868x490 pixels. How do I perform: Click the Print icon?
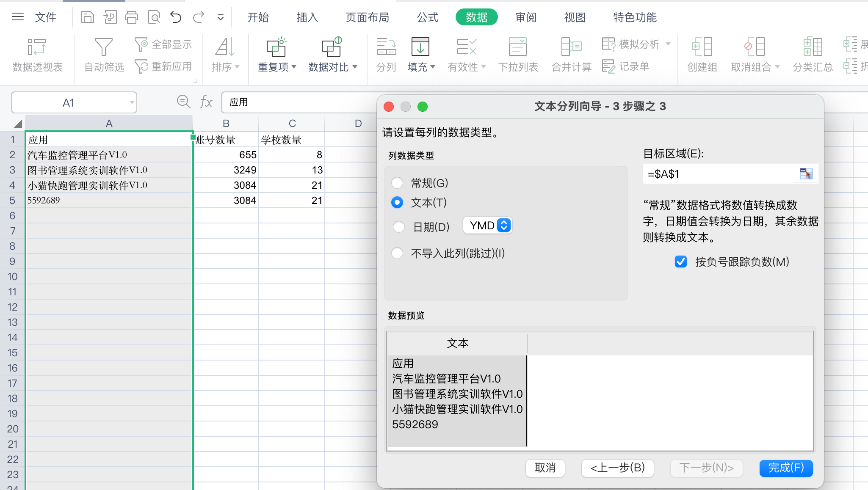click(x=132, y=17)
